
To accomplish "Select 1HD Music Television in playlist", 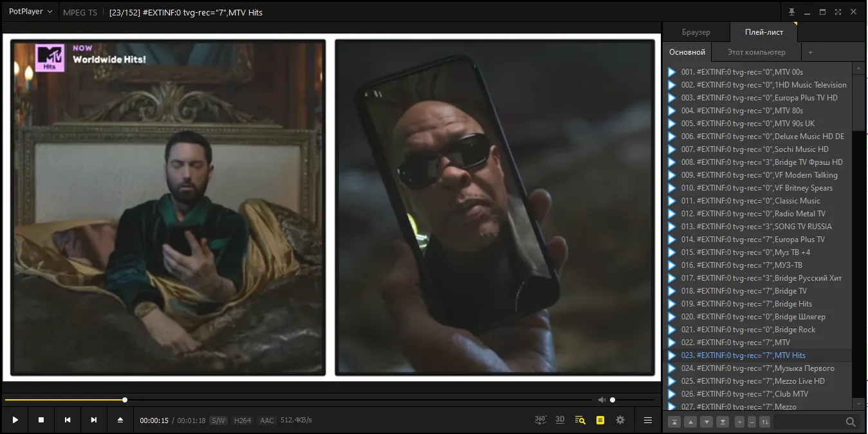I will click(x=757, y=85).
